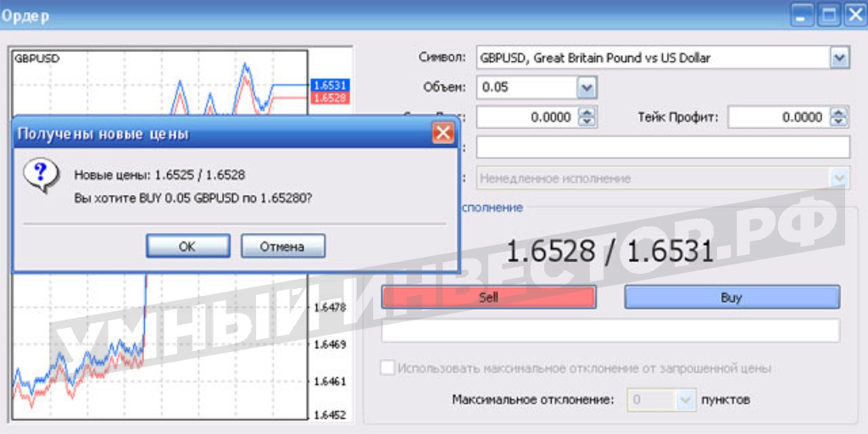
Task: Click the blue question mark icon
Action: 41,175
